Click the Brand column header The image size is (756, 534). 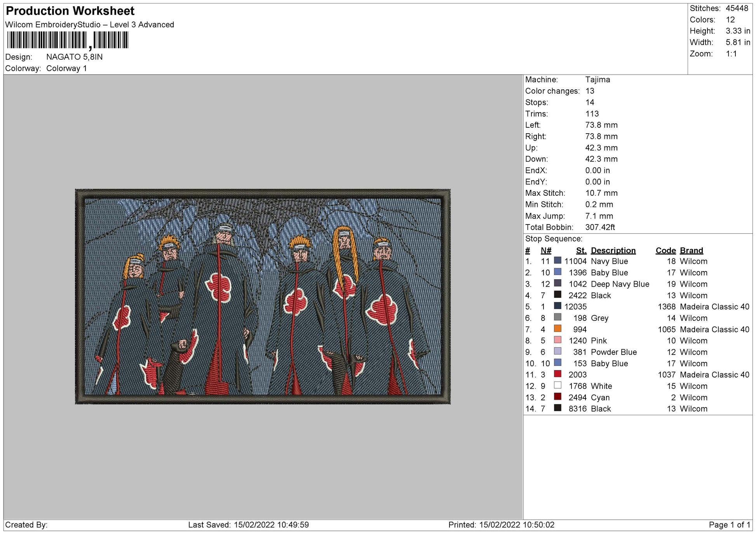coord(691,250)
